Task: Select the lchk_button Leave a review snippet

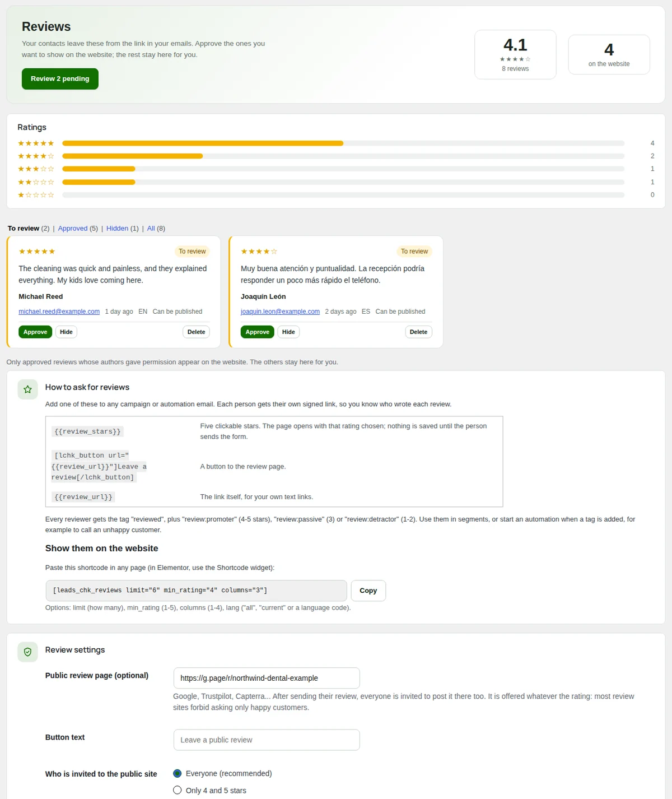Action: tap(99, 466)
